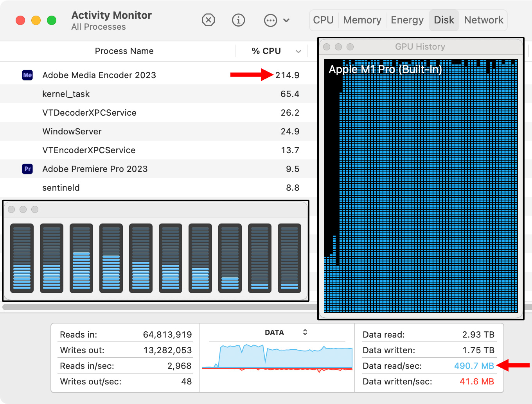This screenshot has height=404, width=532.
Task: Sort by the Process Name column header
Action: [124, 51]
